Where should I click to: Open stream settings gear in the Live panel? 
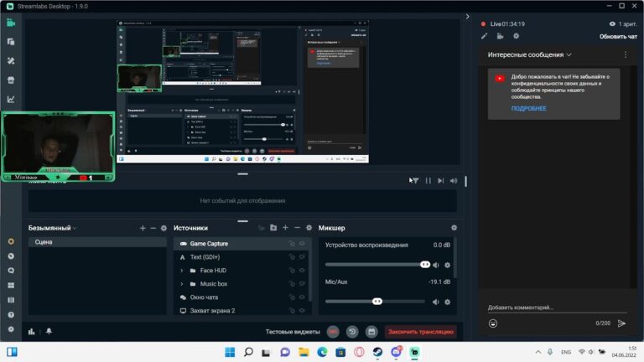coord(517,36)
